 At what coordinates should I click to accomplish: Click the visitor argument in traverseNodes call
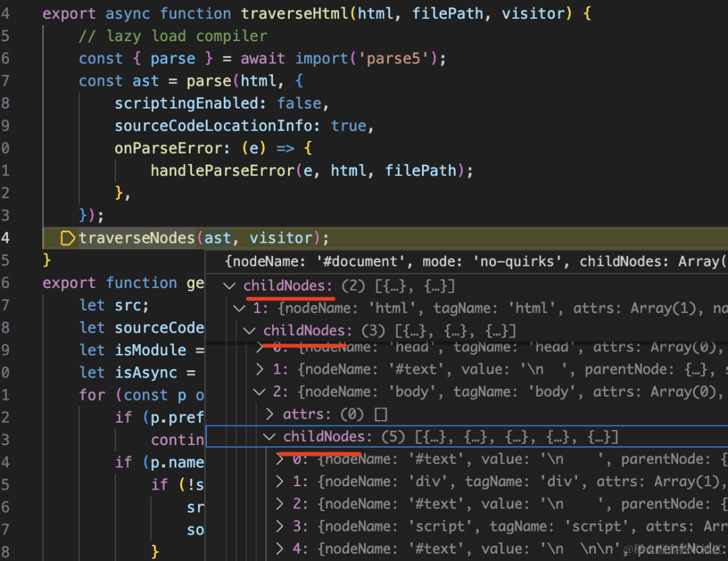(281, 238)
